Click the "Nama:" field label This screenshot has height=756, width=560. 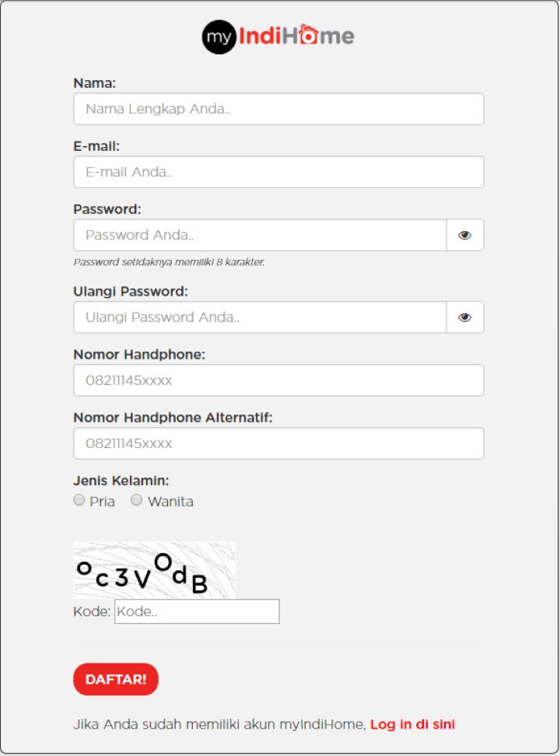(x=94, y=82)
